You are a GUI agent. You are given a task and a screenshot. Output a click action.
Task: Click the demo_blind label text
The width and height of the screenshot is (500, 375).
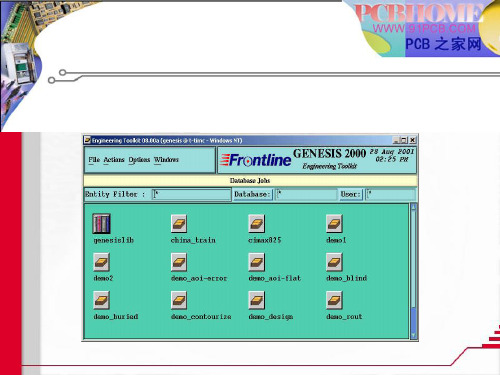point(346,278)
